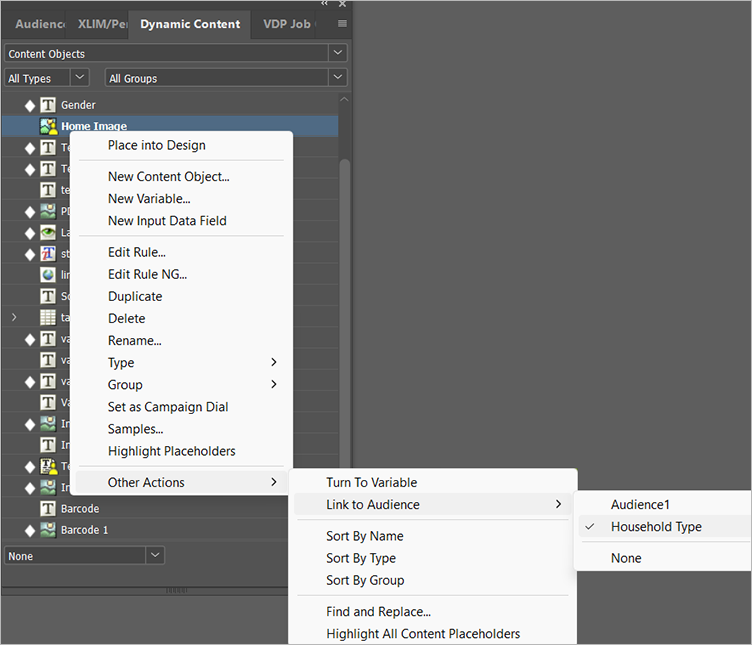752x645 pixels.
Task: Choose Edit Rule...
Action: point(137,252)
